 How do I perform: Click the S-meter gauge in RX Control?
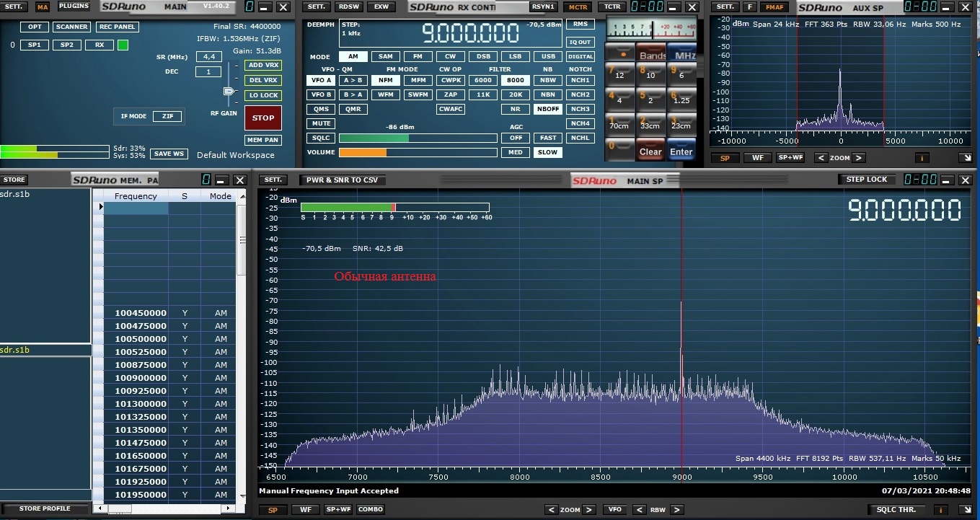coord(651,29)
